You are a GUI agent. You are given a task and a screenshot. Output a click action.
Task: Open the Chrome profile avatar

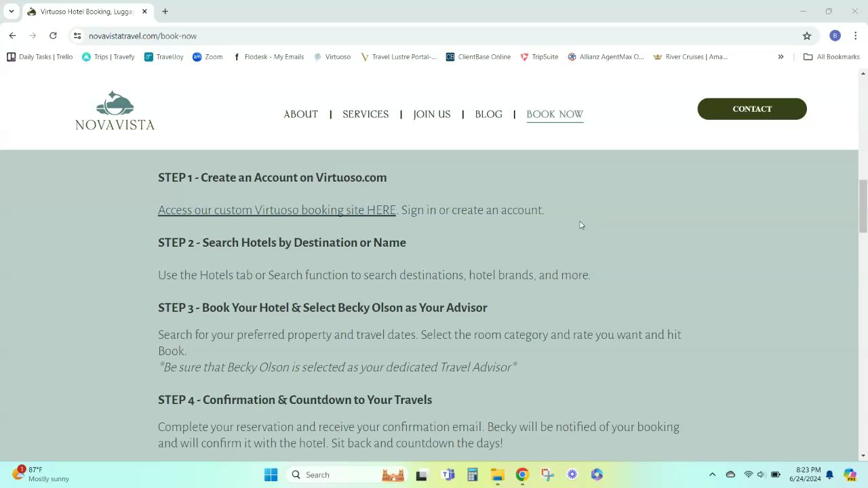(x=835, y=36)
